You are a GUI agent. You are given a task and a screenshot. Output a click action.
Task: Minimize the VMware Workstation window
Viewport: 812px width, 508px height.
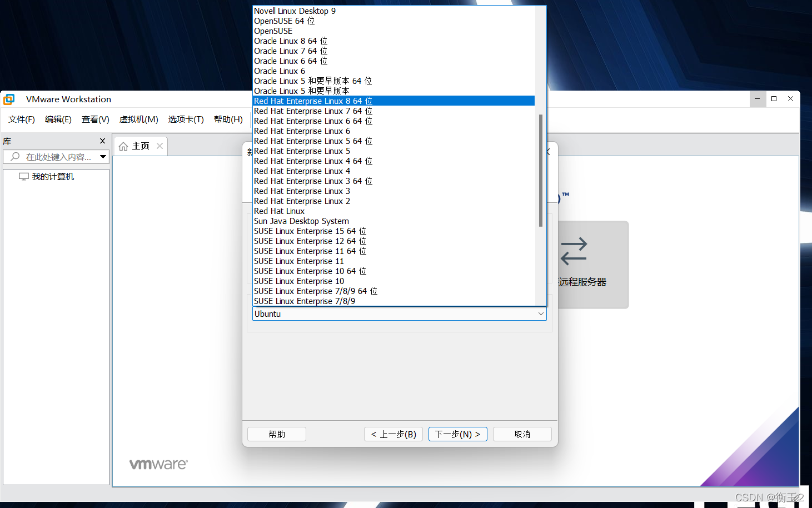758,99
